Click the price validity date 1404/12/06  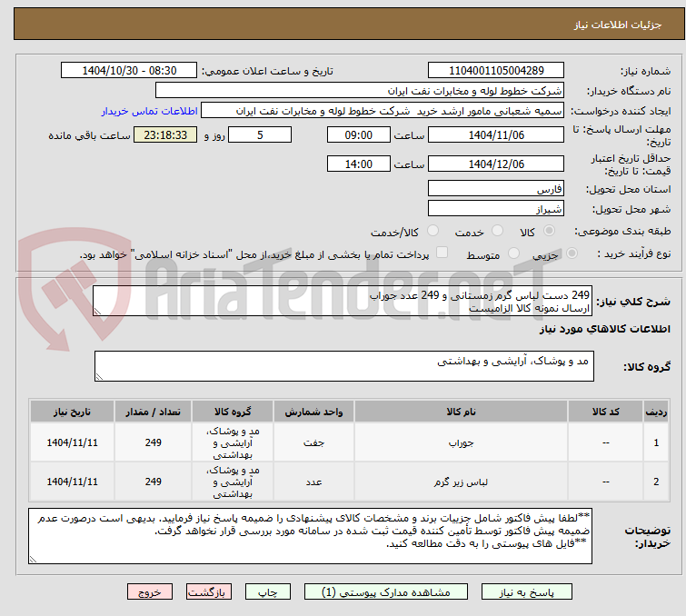pyautogui.click(x=496, y=164)
